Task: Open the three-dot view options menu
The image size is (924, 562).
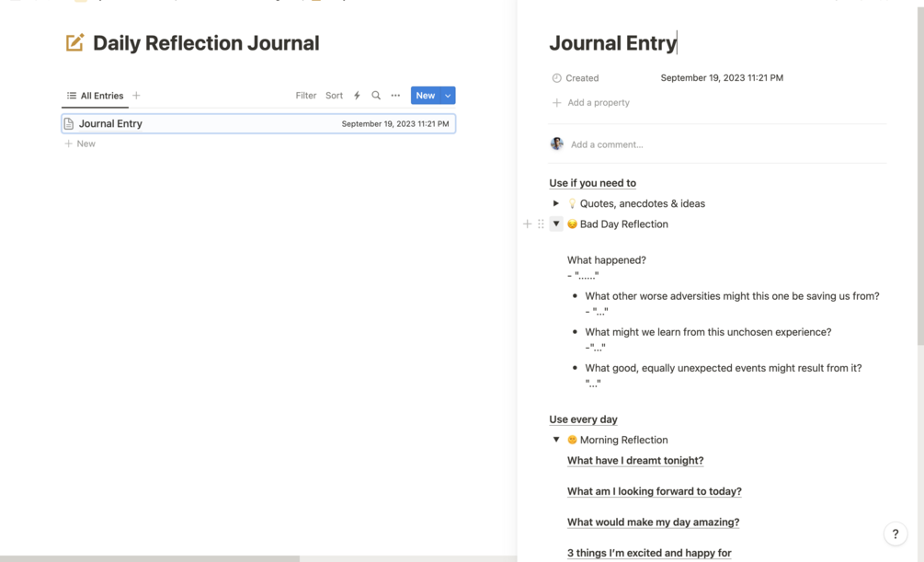Action: point(395,96)
